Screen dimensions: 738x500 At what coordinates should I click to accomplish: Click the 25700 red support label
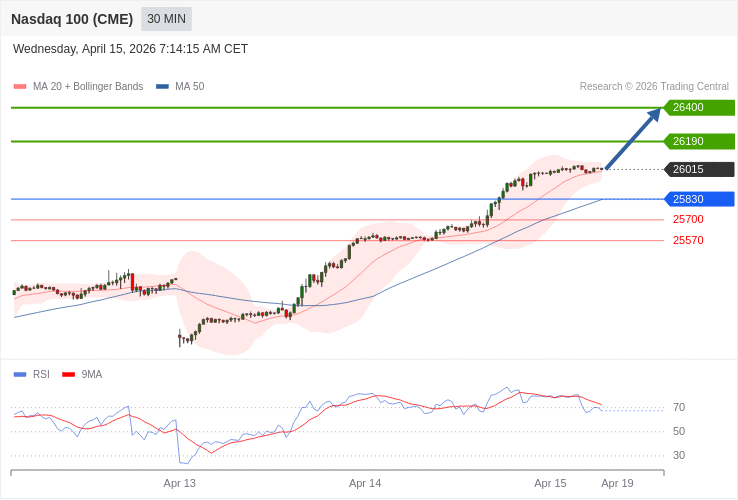point(688,219)
